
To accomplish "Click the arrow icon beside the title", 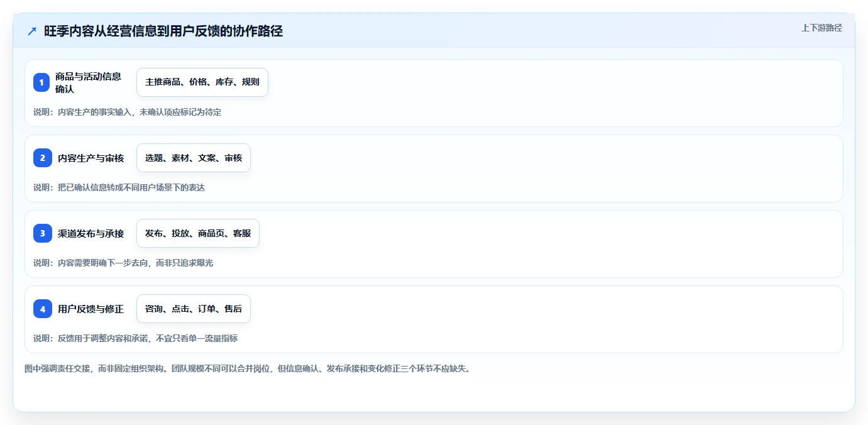I will (x=32, y=31).
